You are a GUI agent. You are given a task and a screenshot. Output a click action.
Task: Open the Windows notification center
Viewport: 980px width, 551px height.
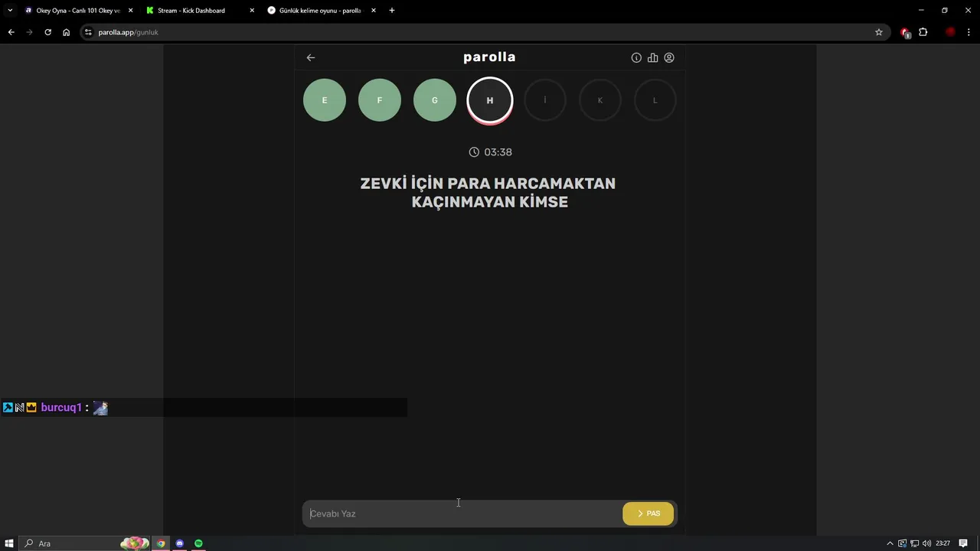pyautogui.click(x=963, y=543)
